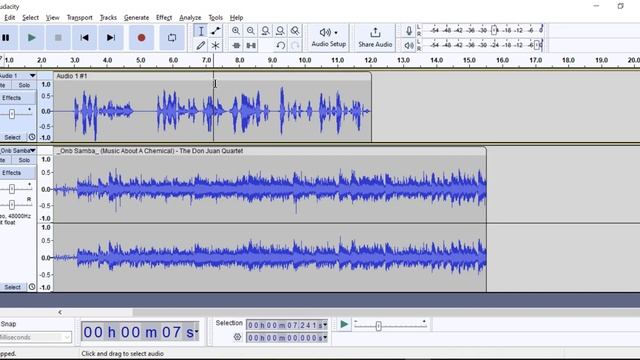Click the Audio 1 #1 clip title
640x360 pixels.
tap(72, 76)
